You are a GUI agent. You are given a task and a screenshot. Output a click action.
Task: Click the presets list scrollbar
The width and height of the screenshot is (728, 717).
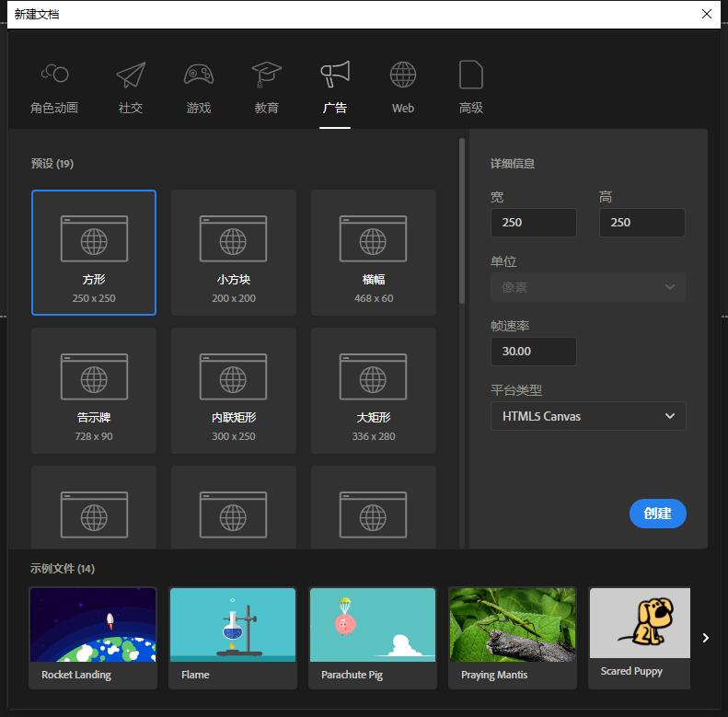click(461, 221)
